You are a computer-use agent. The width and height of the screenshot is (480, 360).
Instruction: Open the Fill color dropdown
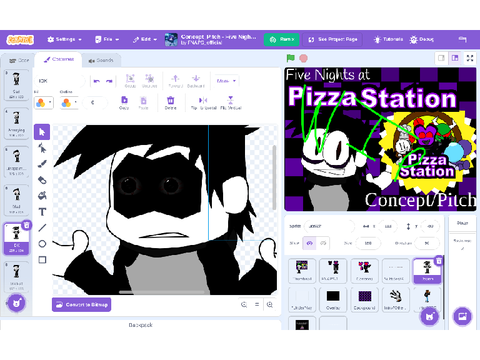click(43, 103)
